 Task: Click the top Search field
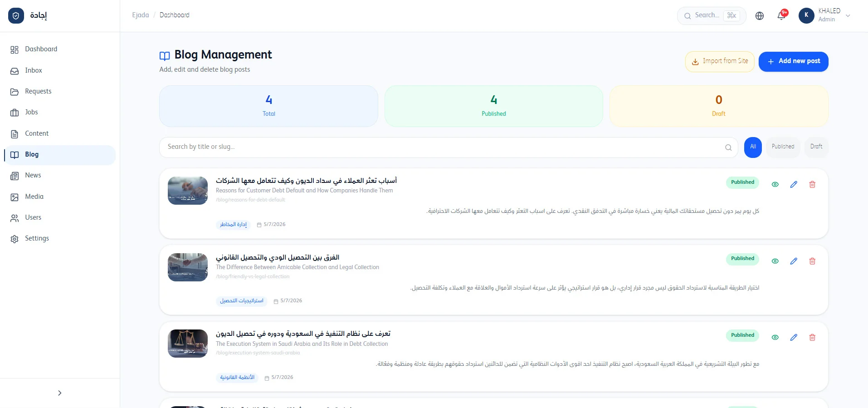(x=712, y=15)
